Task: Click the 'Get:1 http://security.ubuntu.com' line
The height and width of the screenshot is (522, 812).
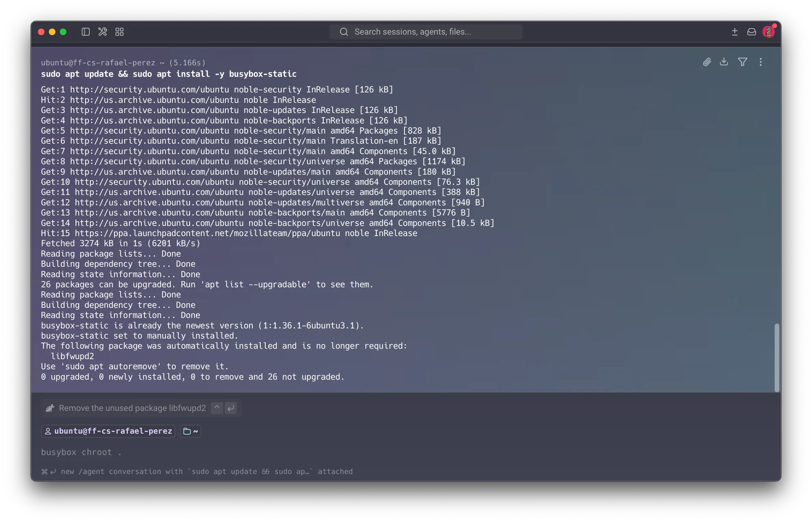Action: [217, 90]
